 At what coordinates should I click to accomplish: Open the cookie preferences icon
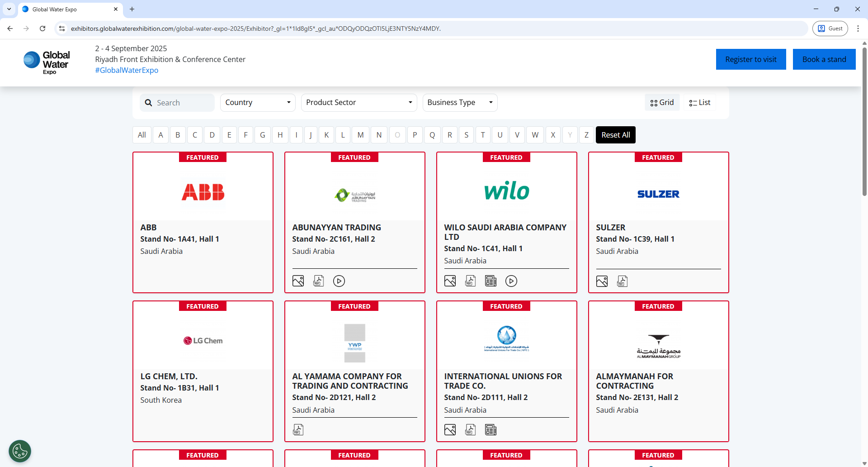pyautogui.click(x=19, y=451)
